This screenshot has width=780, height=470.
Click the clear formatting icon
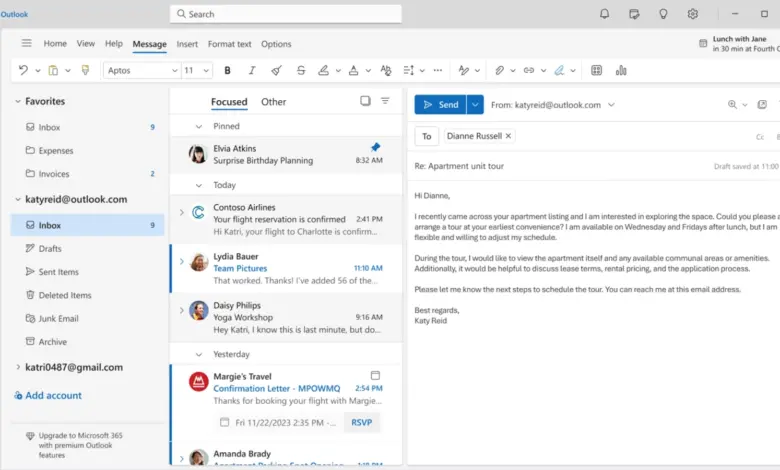point(277,71)
